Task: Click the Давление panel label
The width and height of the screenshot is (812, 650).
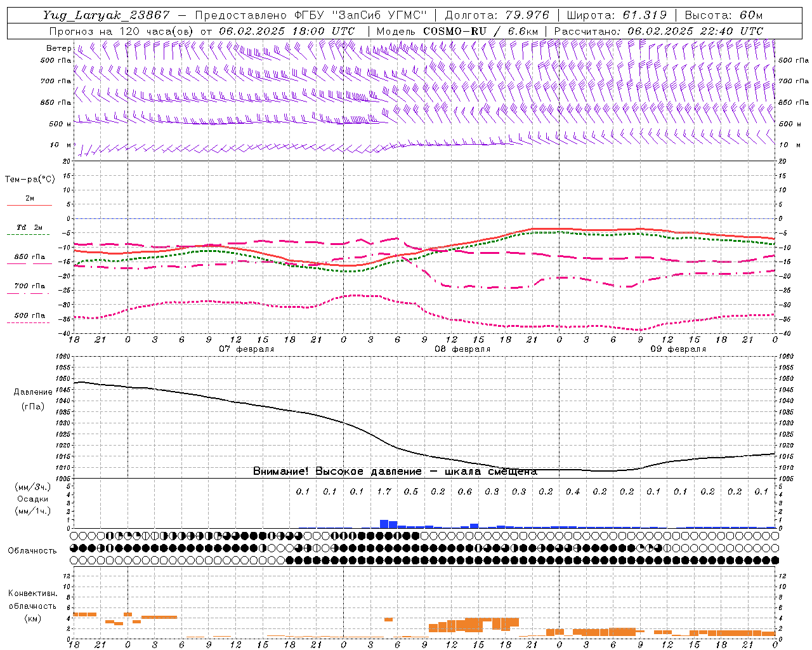Action: click(33, 392)
